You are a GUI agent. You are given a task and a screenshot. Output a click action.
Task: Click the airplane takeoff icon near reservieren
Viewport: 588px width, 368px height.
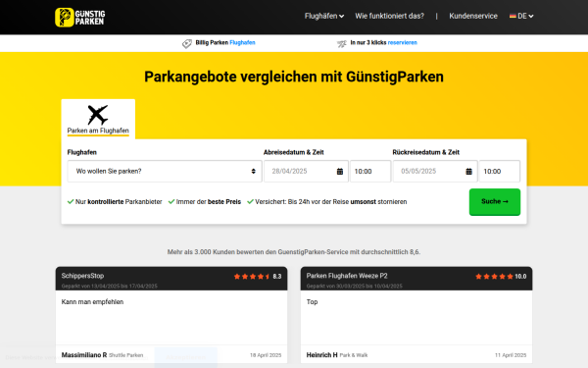pos(341,43)
